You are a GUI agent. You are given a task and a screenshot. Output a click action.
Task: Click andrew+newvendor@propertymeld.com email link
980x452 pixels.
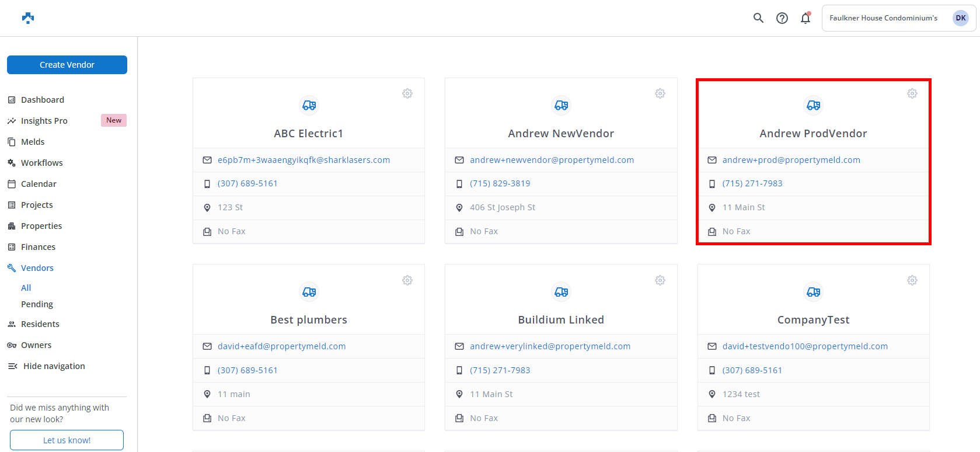552,160
